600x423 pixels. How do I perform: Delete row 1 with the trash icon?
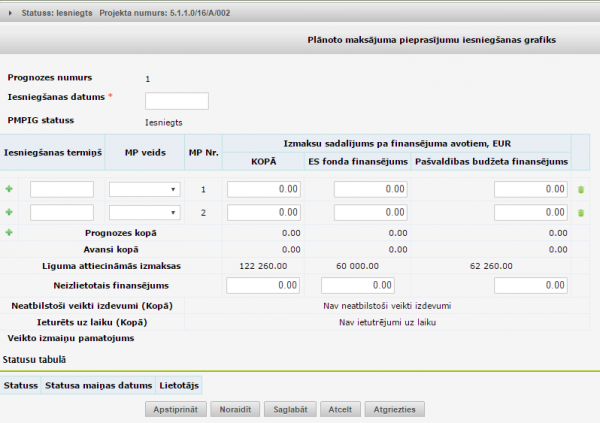580,188
